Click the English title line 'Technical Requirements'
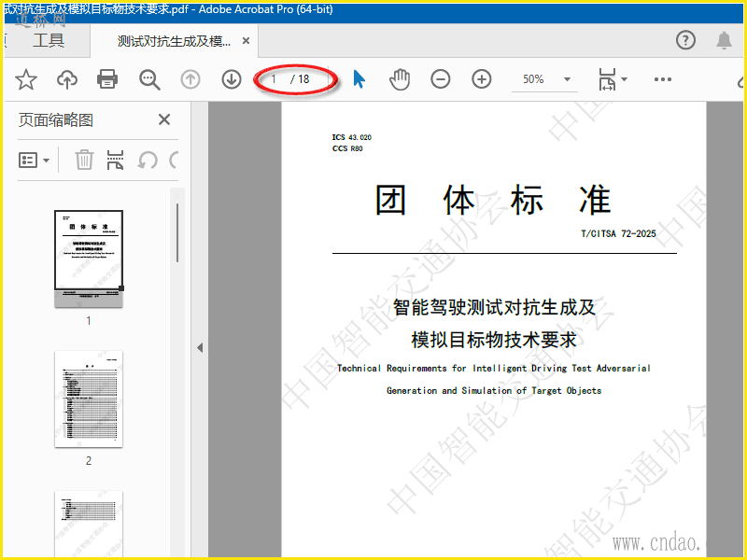Image resolution: width=747 pixels, height=560 pixels. 494,368
